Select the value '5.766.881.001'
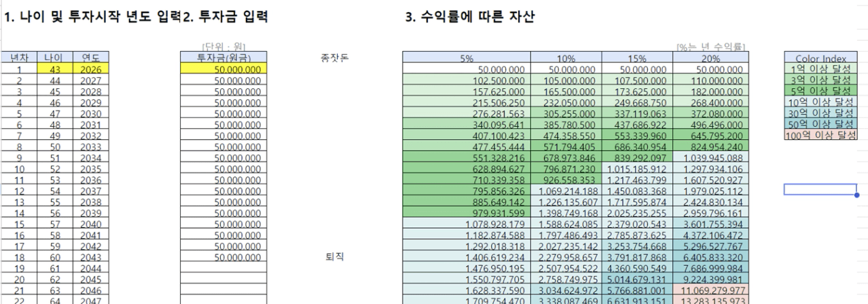The height and width of the screenshot is (304, 868). click(x=637, y=290)
